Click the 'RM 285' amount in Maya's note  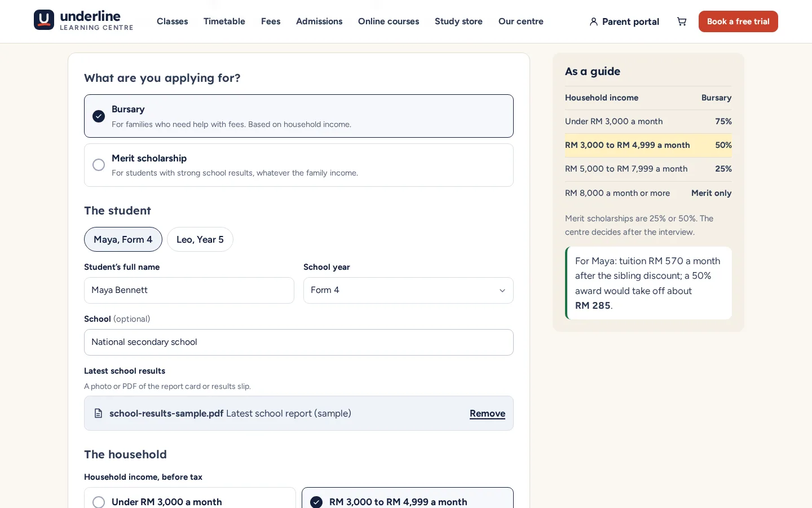point(593,305)
